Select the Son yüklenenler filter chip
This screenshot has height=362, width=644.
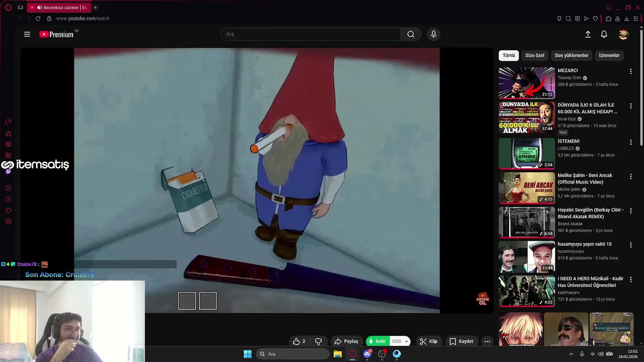click(x=572, y=55)
